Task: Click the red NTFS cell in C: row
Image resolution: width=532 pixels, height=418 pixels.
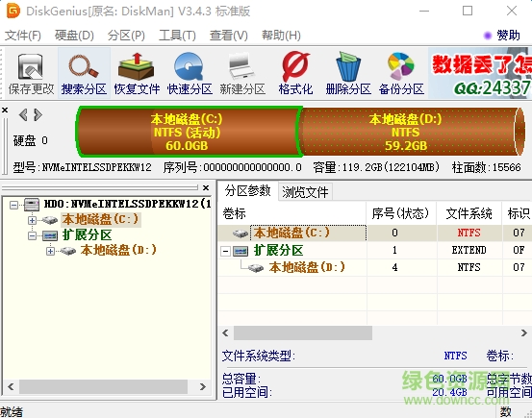Action: 469,233
